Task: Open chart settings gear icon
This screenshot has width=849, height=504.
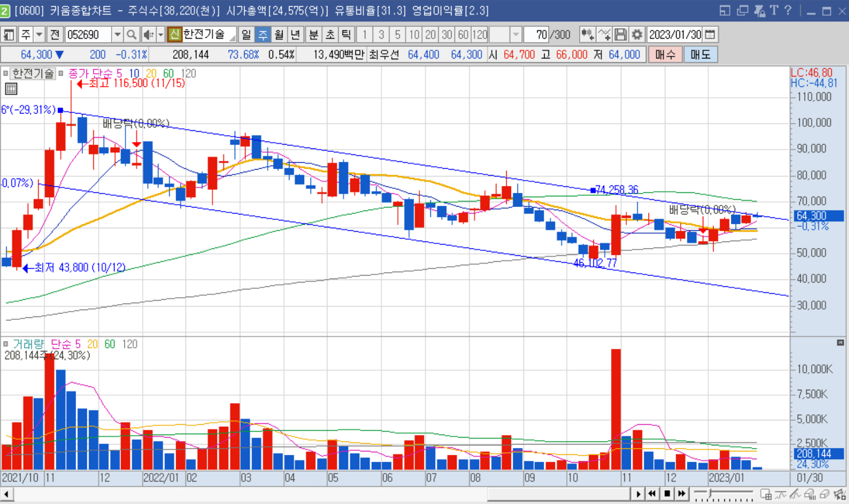Action: click(637, 34)
